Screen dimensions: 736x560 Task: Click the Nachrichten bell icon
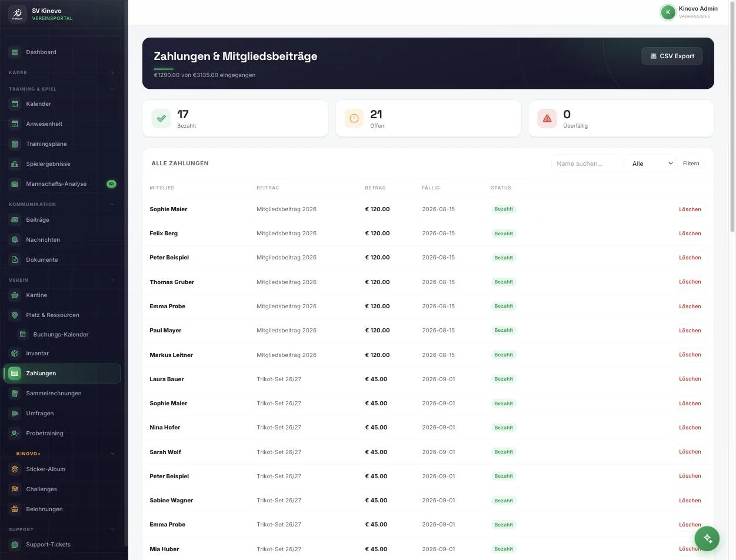click(15, 240)
